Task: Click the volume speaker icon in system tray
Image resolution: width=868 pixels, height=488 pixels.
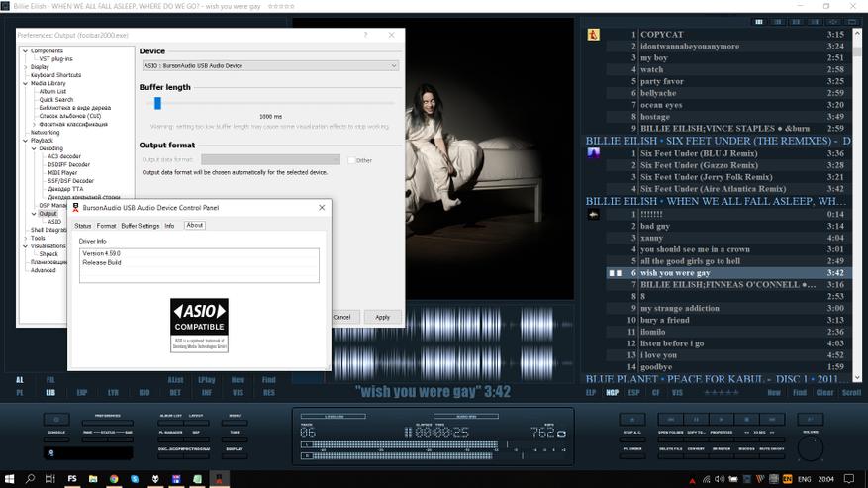Action: coord(720,479)
